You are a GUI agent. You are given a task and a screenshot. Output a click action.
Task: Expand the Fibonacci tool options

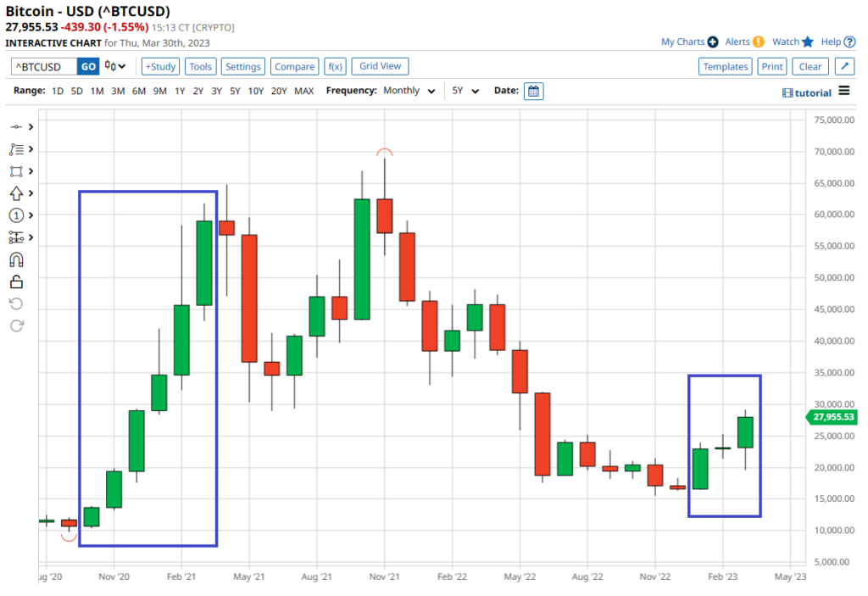point(31,149)
